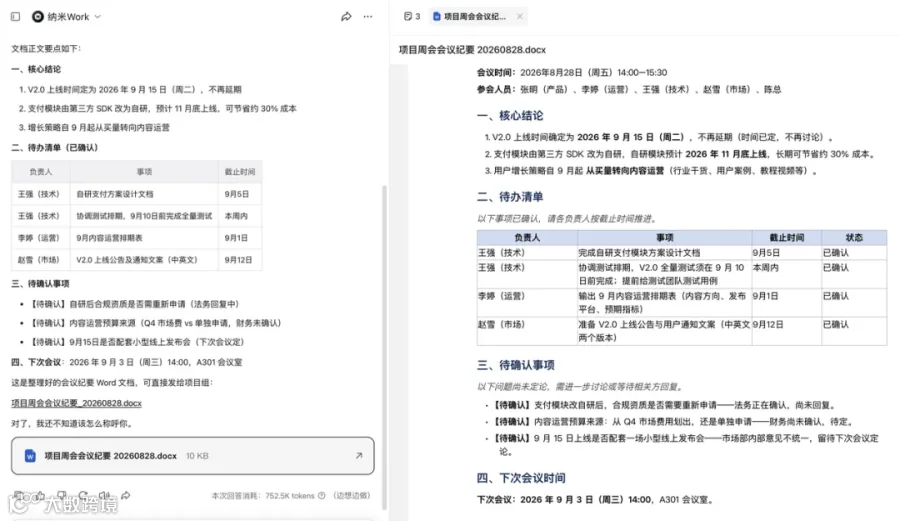Click document table header 事项
This screenshot has width=900, height=521.
(x=665, y=238)
